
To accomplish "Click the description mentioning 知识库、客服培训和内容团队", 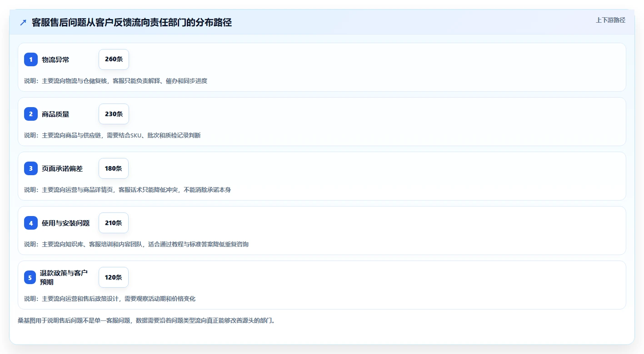I will [136, 244].
